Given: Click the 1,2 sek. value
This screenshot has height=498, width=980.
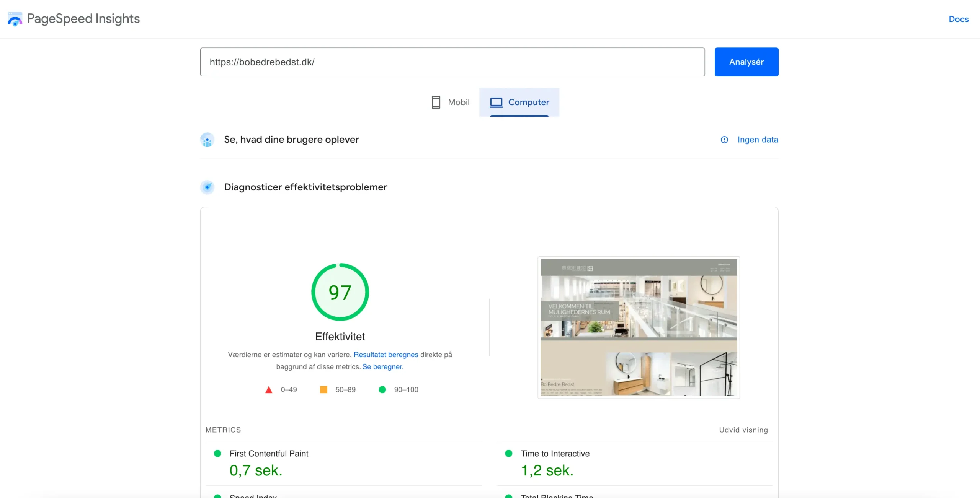Looking at the screenshot, I should pyautogui.click(x=547, y=470).
